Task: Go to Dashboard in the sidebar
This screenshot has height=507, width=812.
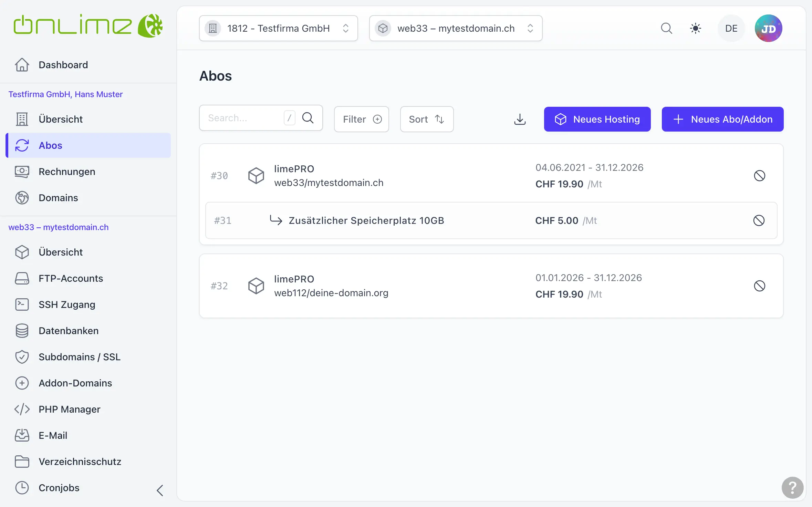Action: pyautogui.click(x=88, y=65)
